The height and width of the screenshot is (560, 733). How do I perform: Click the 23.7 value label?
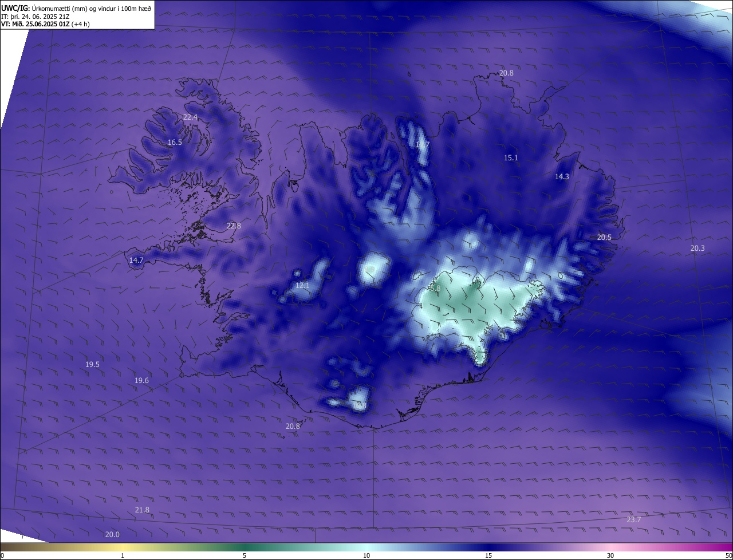634,519
